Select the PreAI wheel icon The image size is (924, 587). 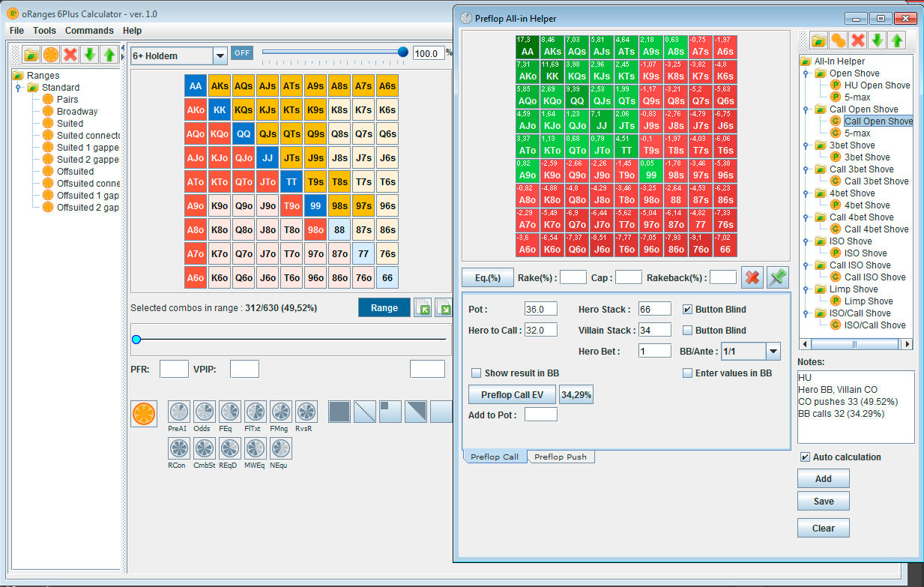point(178,411)
